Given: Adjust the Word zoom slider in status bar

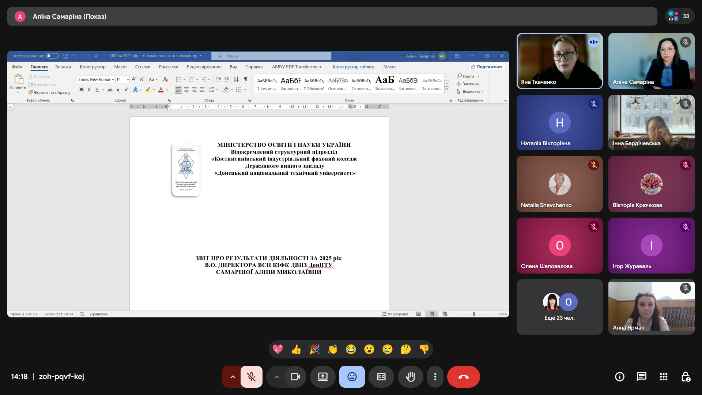Looking at the screenshot, I should coord(474,314).
